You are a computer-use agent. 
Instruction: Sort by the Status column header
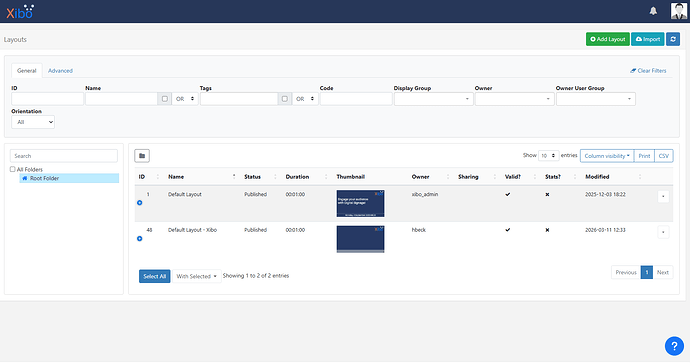260,176
